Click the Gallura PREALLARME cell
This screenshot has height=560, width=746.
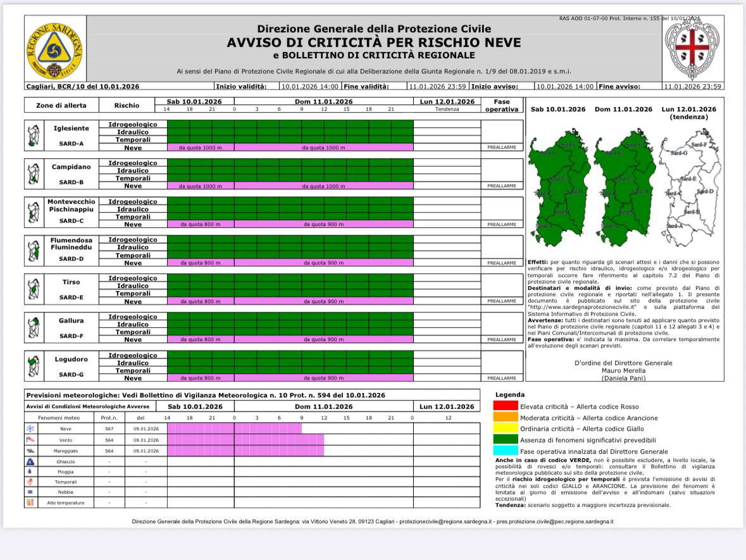coord(502,340)
